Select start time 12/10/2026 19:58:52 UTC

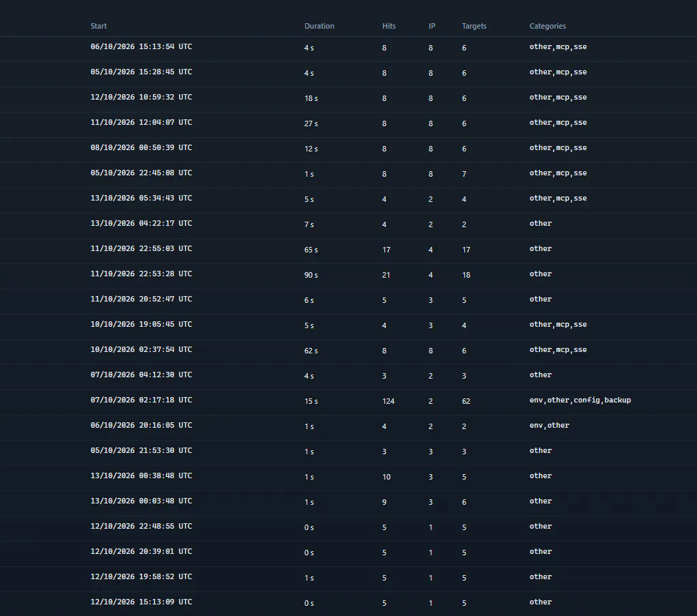[141, 576]
